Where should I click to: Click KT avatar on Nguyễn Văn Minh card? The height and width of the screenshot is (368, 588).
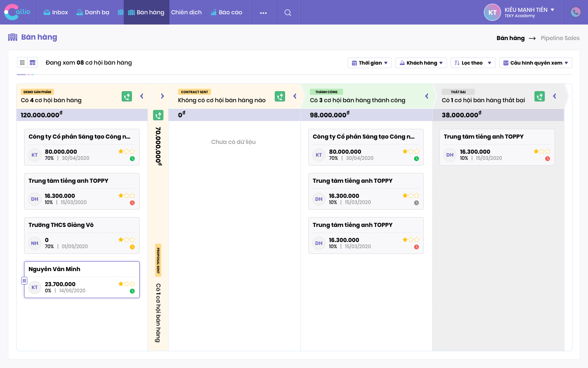coord(35,287)
